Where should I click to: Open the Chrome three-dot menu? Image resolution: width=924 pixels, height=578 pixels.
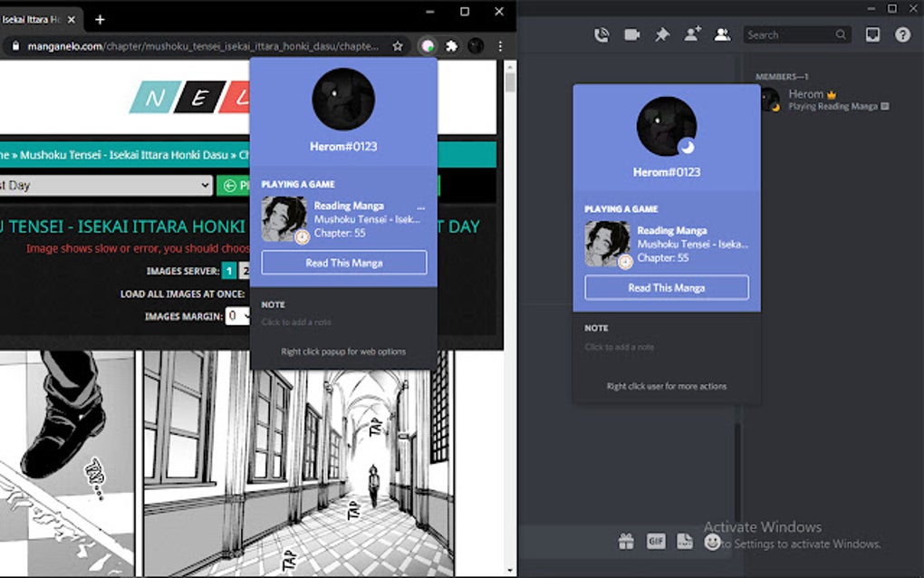tap(500, 43)
